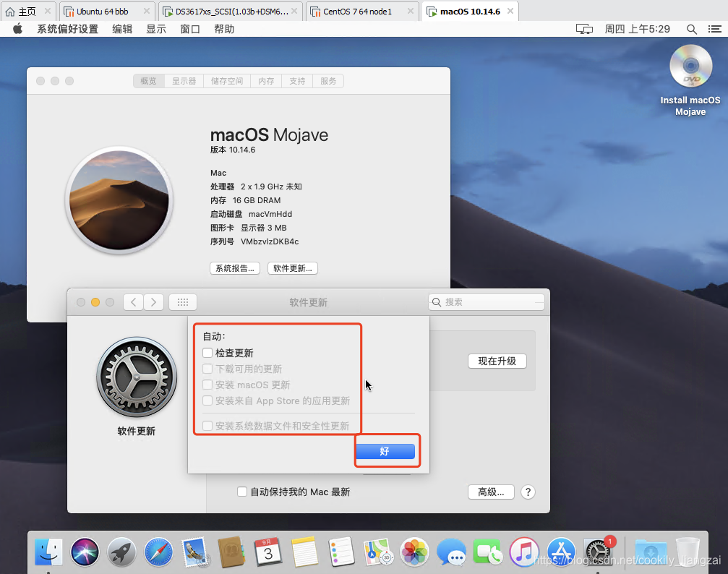The width and height of the screenshot is (728, 574).
Task: Click 软件更新... button in About window
Action: 293,268
